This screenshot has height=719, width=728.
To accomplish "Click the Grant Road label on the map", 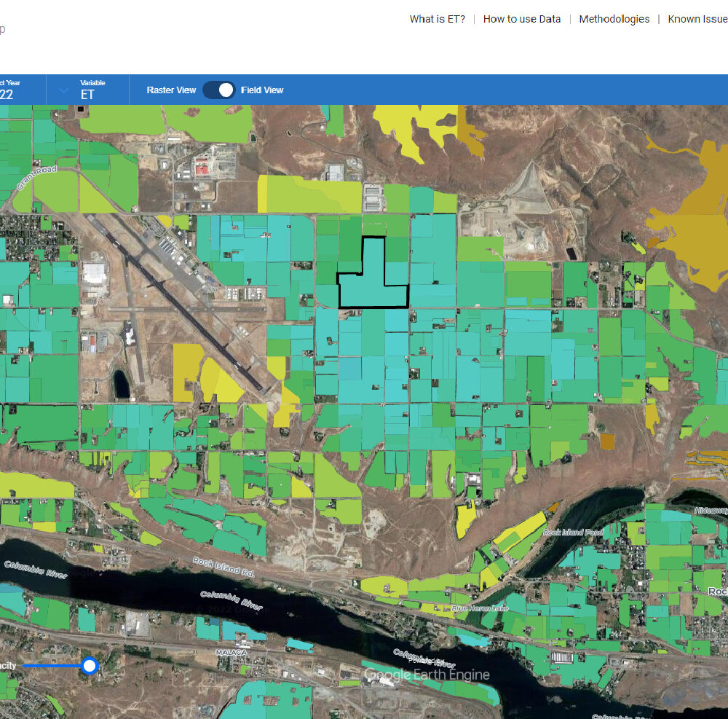I will 36,178.
